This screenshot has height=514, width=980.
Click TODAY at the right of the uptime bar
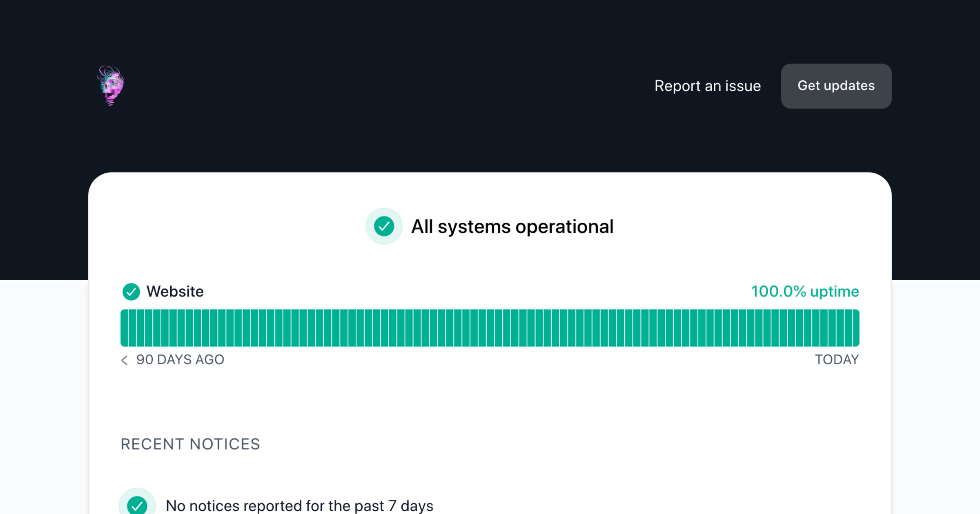[x=837, y=360]
